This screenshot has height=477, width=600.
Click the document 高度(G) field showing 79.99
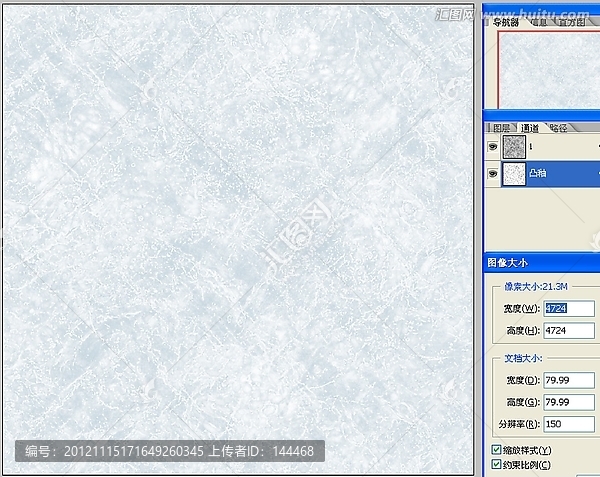pos(569,402)
